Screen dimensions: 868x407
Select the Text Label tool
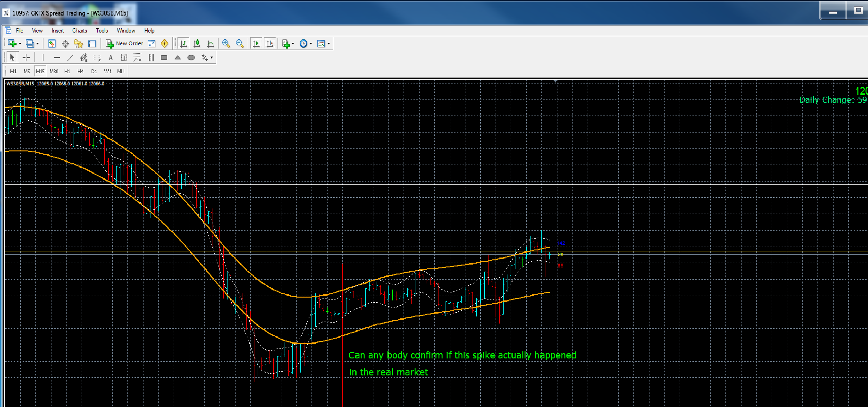pyautogui.click(x=124, y=58)
